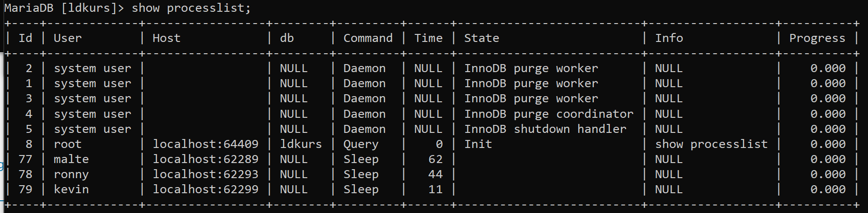Click 'InnoDB shutdown handler' state text
868x213 pixels.
click(545, 129)
